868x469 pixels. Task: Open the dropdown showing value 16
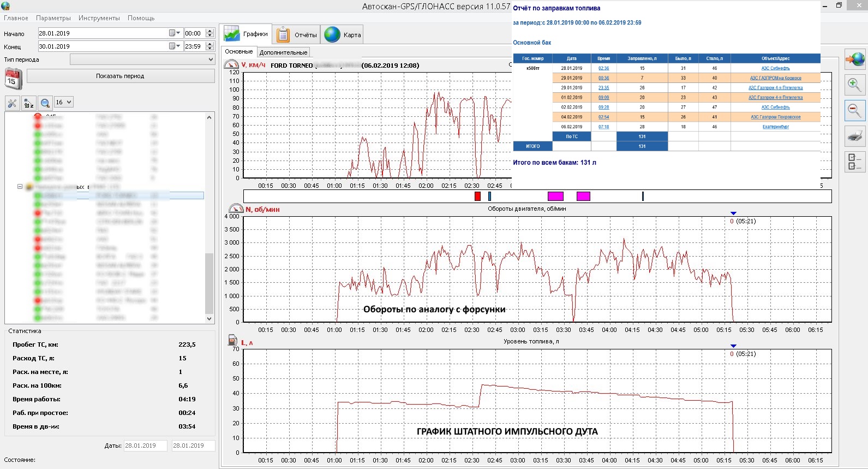[63, 102]
